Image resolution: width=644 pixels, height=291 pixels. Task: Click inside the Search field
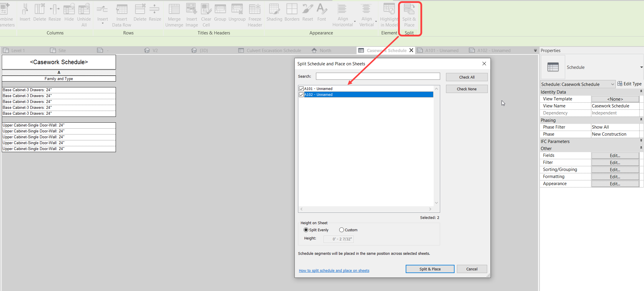coord(377,76)
